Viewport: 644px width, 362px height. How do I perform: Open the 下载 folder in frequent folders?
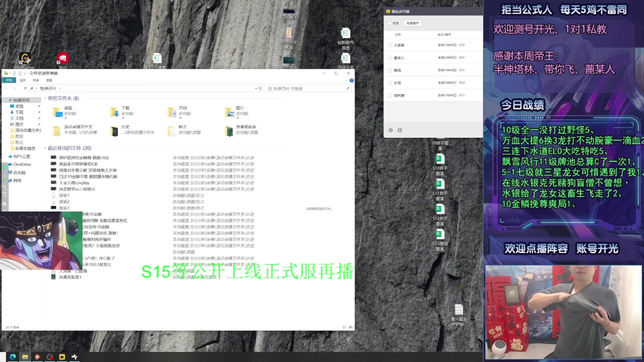coord(122,112)
